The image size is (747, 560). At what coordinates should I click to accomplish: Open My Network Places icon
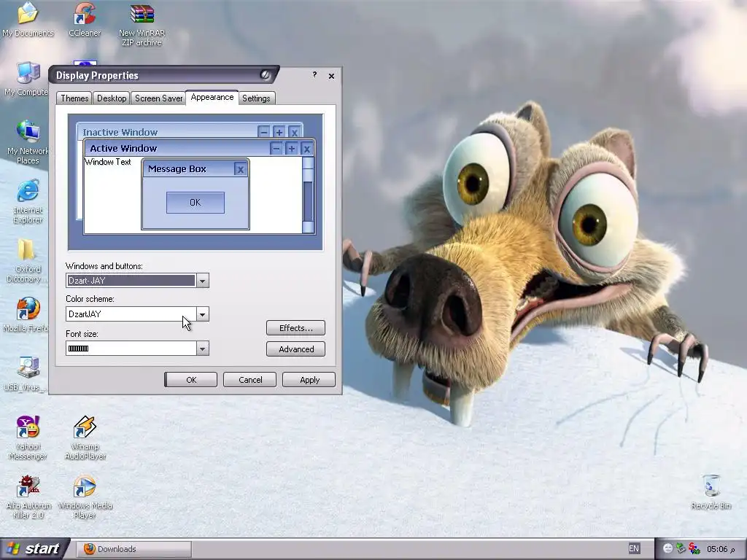pos(28,142)
